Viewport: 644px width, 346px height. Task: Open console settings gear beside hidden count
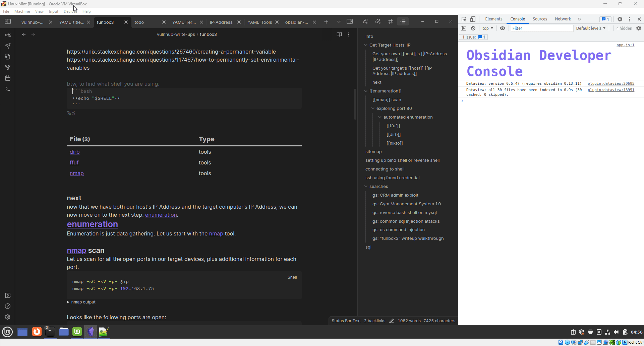click(639, 28)
